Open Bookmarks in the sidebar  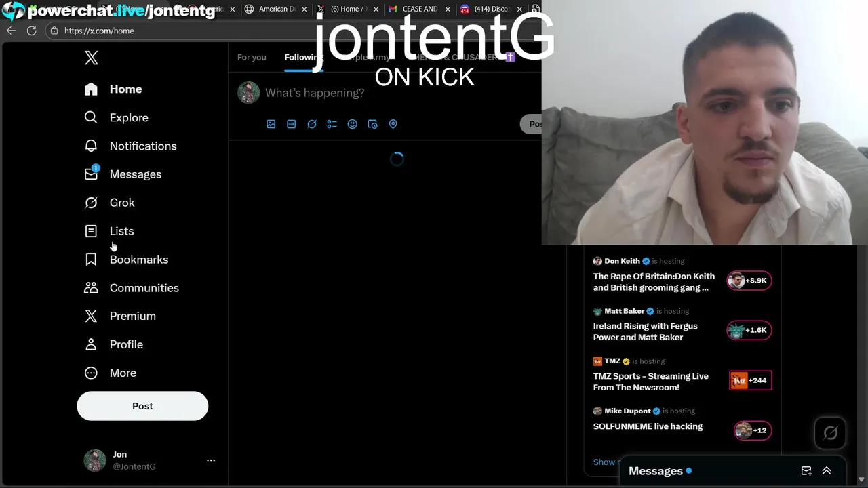coord(126,260)
